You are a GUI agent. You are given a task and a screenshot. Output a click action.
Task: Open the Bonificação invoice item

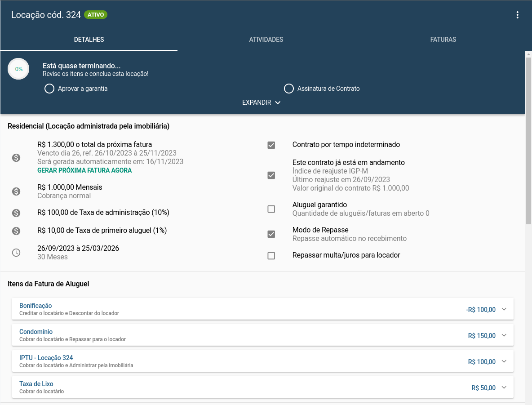click(262, 309)
